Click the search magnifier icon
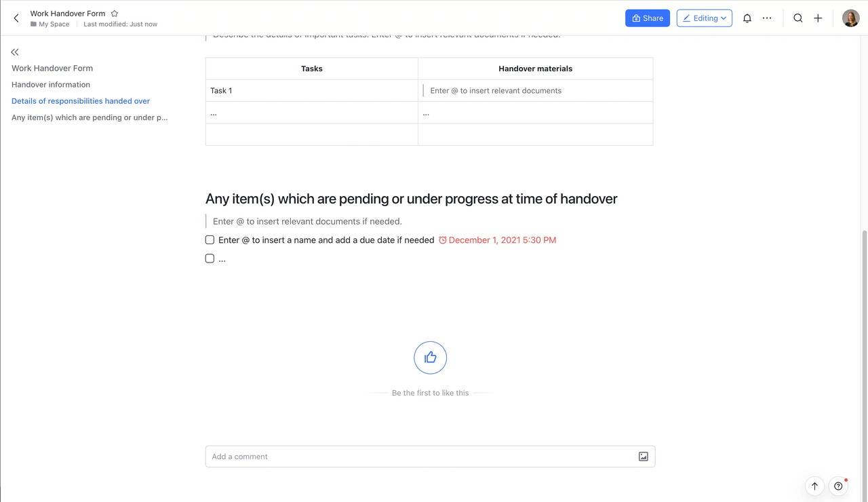Screen dimensions: 868x502 click(x=798, y=18)
